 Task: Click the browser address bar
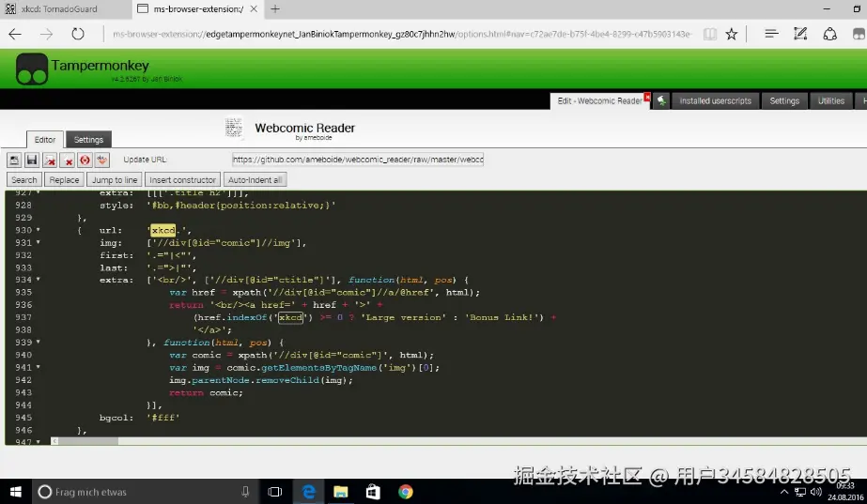coord(402,35)
